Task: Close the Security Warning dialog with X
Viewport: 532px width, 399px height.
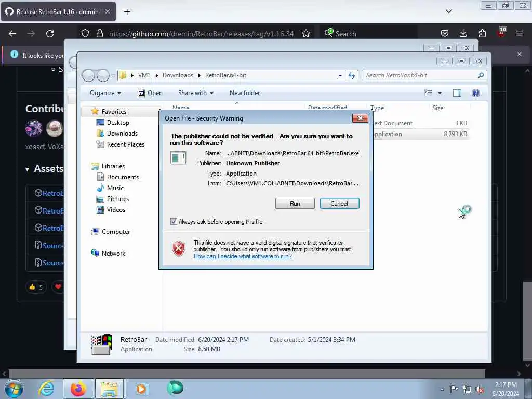Action: click(x=361, y=118)
